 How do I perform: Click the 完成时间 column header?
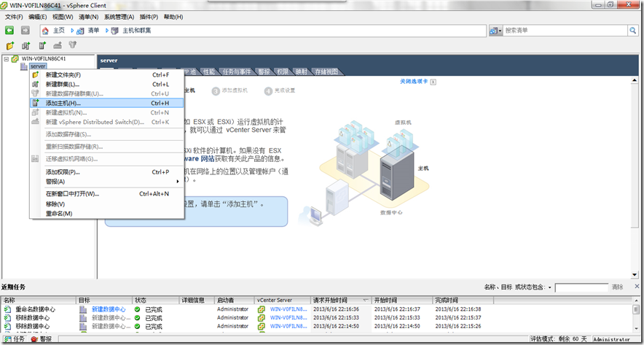[x=463, y=301]
